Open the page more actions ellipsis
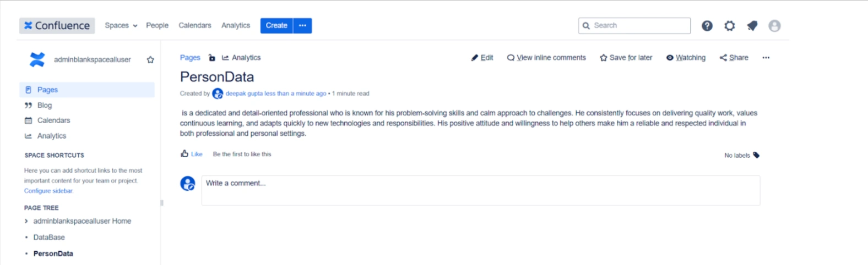Screen dimensions: 868x265 tap(766, 58)
